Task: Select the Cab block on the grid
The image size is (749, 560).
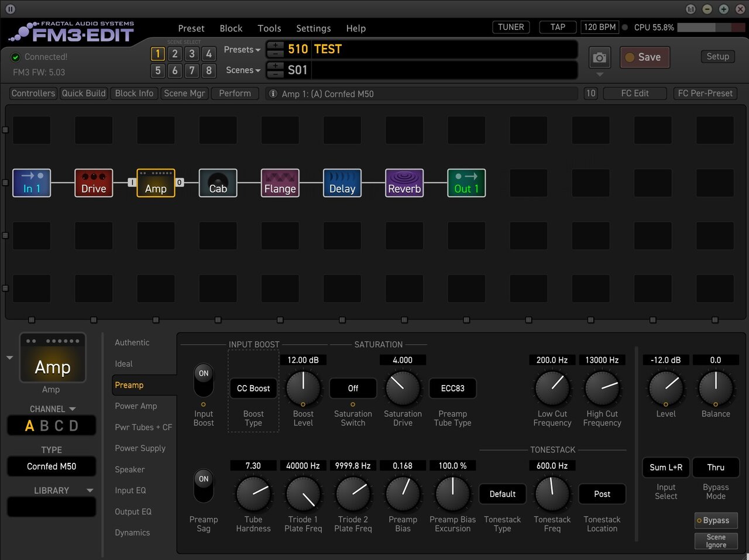Action: (x=218, y=183)
